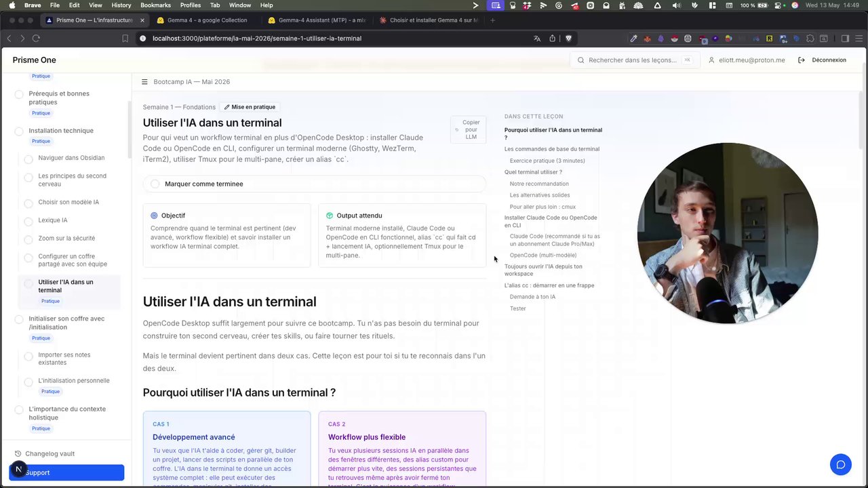Click the browser address bar URL
Viewport: 868px width, 488px height.
[x=257, y=39]
